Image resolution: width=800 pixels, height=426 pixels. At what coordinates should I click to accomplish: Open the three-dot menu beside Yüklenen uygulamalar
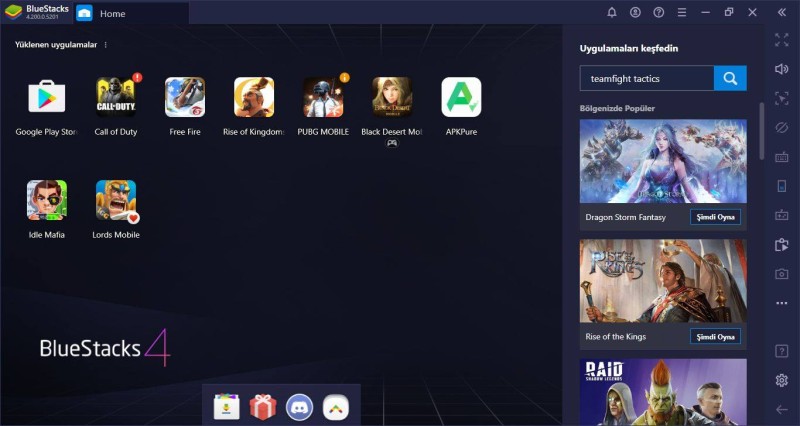coord(106,45)
